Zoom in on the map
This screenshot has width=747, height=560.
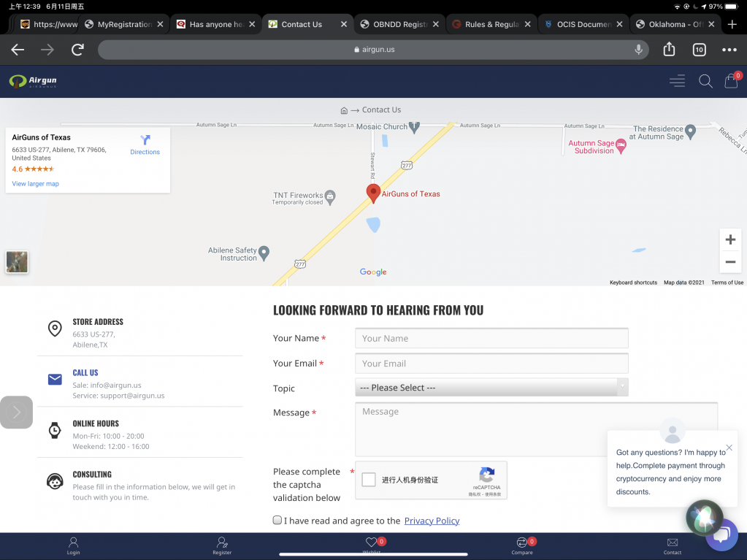730,239
